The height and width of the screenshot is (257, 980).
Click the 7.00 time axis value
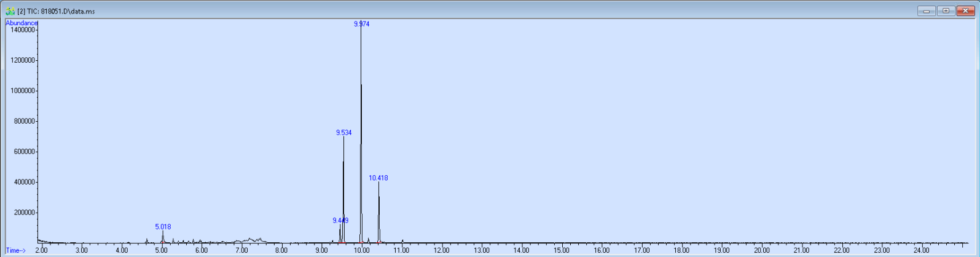click(x=241, y=250)
